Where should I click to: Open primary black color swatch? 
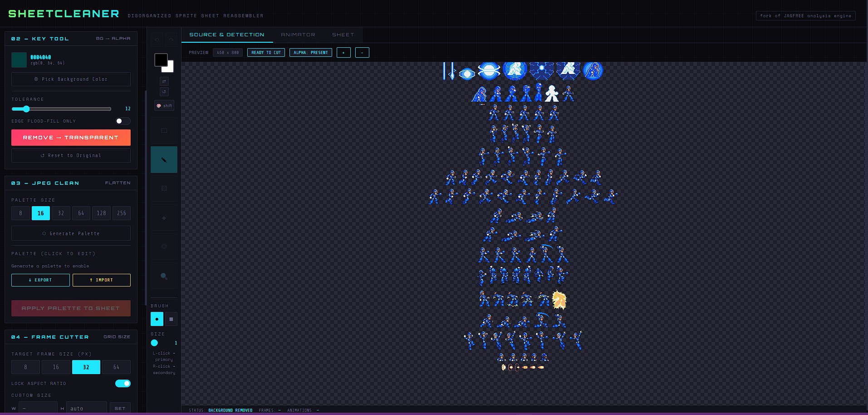(x=161, y=59)
